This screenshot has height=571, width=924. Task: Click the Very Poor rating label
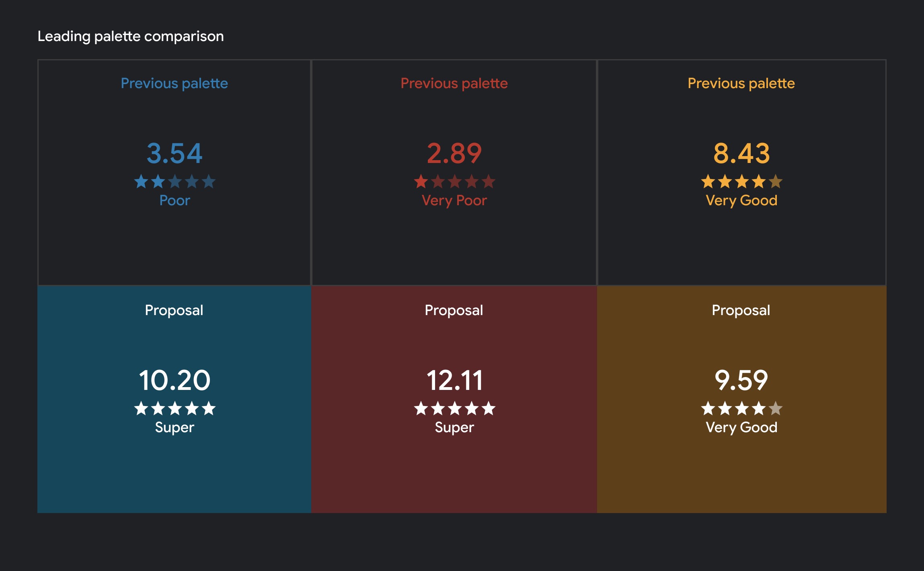pos(454,200)
